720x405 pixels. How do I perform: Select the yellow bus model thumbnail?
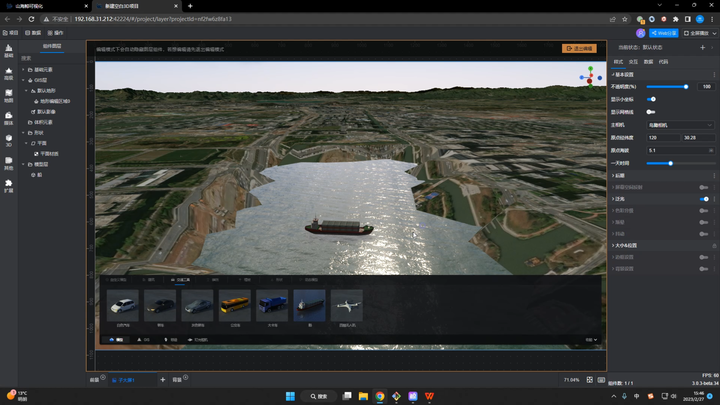tap(235, 305)
